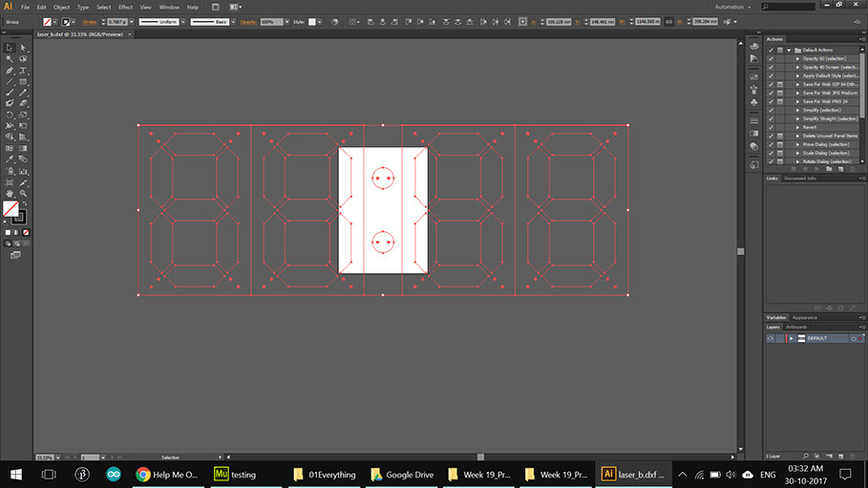Expand the Opacity 40 Screen action
The height and width of the screenshot is (488, 868).
click(797, 67)
